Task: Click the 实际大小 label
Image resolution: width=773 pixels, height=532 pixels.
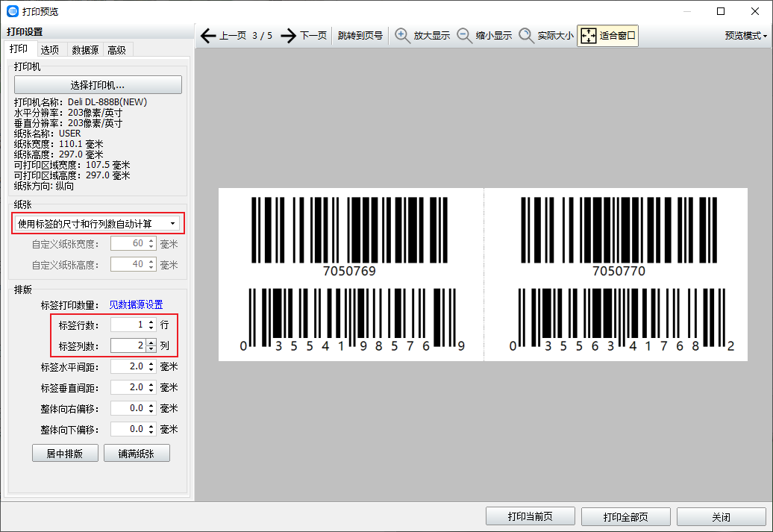Action: tap(556, 36)
